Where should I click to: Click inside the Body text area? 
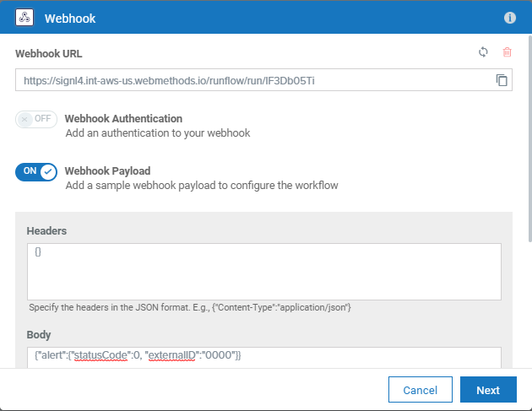tap(264, 358)
